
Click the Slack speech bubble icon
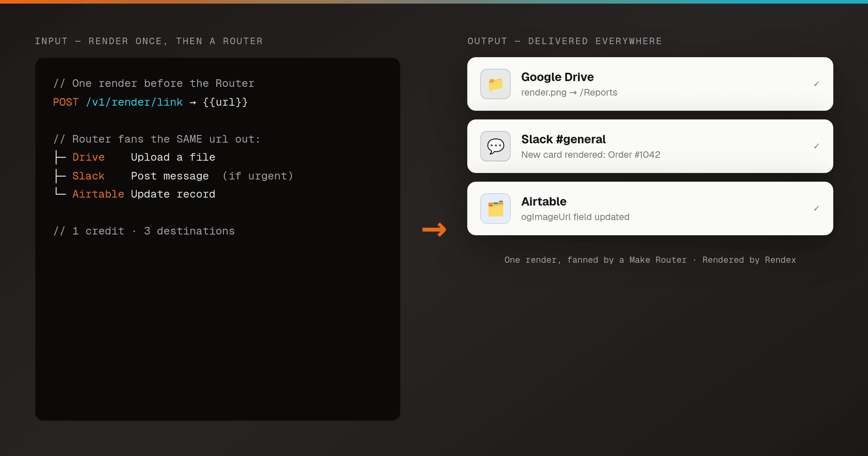coord(495,146)
